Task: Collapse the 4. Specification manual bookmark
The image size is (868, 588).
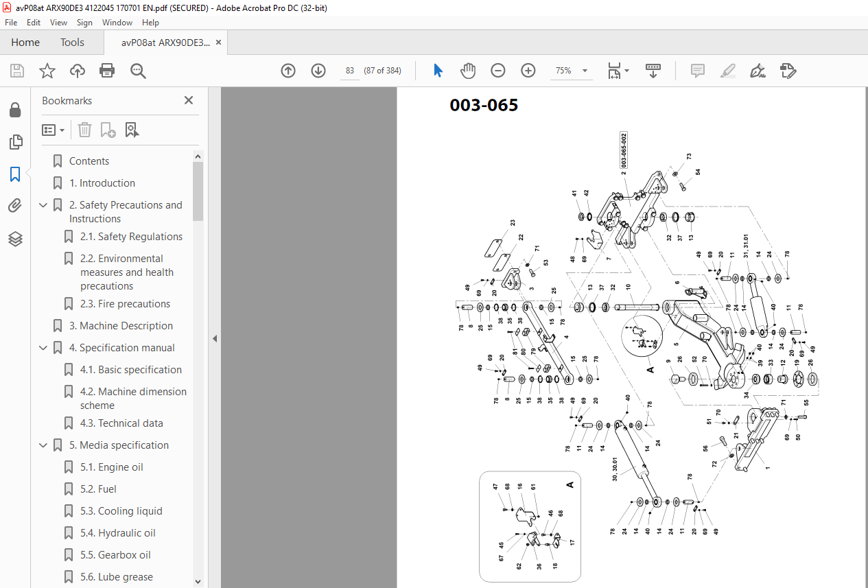Action: pos(43,348)
